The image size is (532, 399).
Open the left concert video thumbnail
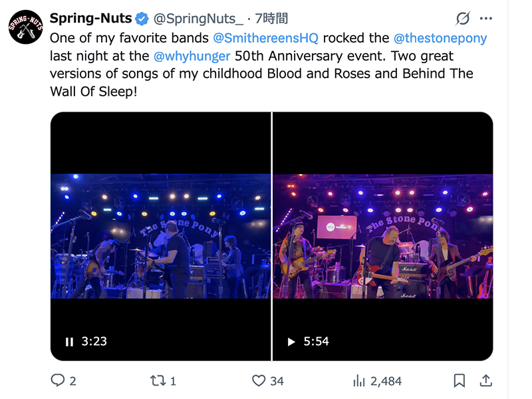coord(161,236)
